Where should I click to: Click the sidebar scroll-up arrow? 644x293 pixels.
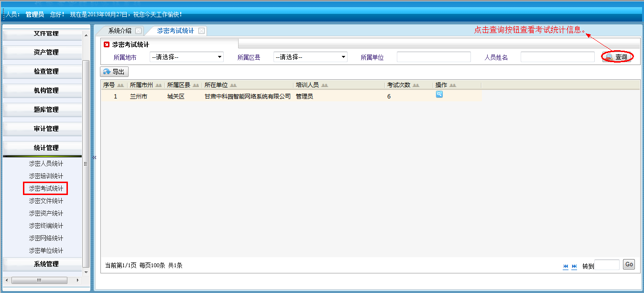tap(86, 35)
